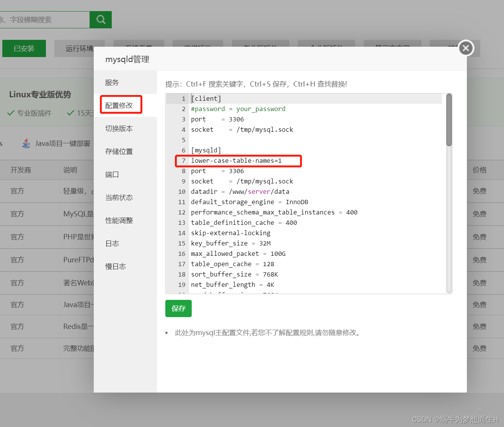Focus the fuzzy search input field
The width and height of the screenshot is (504, 427).
pyautogui.click(x=44, y=20)
